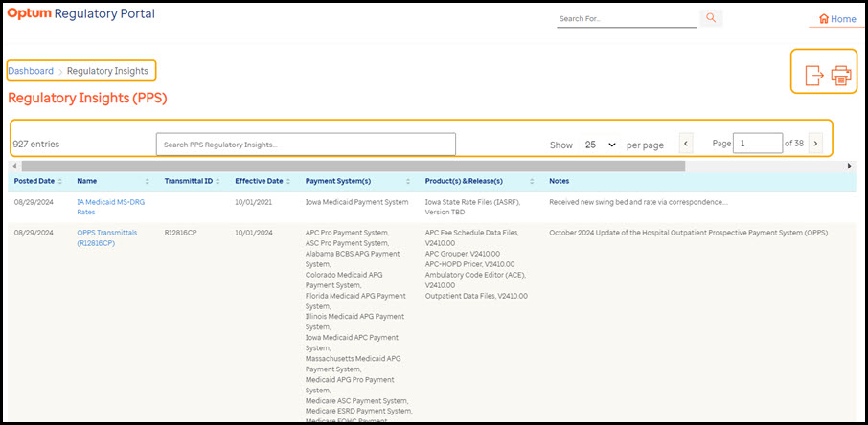This screenshot has width=868, height=425.
Task: Click the Regulatory Insights (PPS) heading
Action: tap(87, 98)
